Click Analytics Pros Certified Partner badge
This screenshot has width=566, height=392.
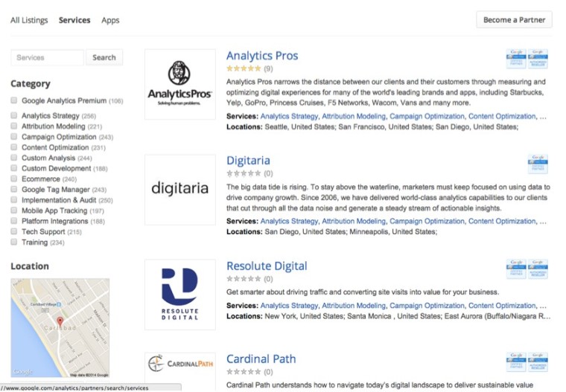pyautogui.click(x=516, y=59)
